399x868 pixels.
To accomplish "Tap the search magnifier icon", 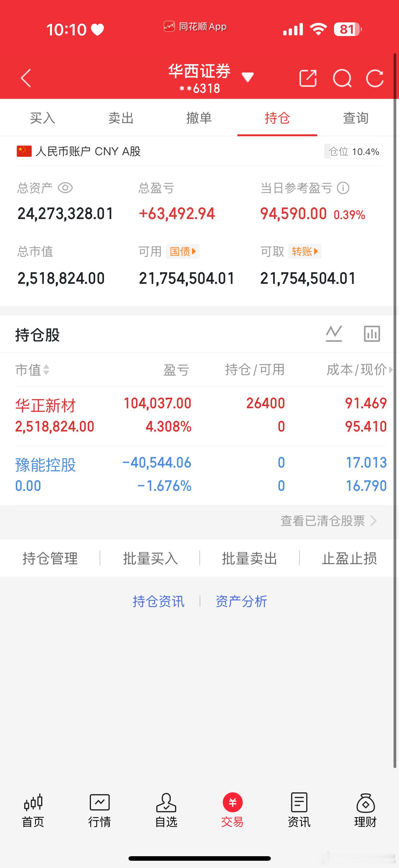I will pos(342,78).
